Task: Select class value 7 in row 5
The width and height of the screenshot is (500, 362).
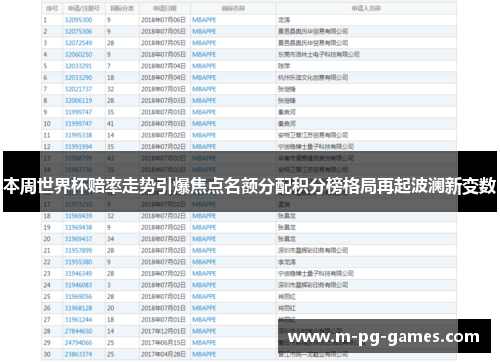Action: 109,66
